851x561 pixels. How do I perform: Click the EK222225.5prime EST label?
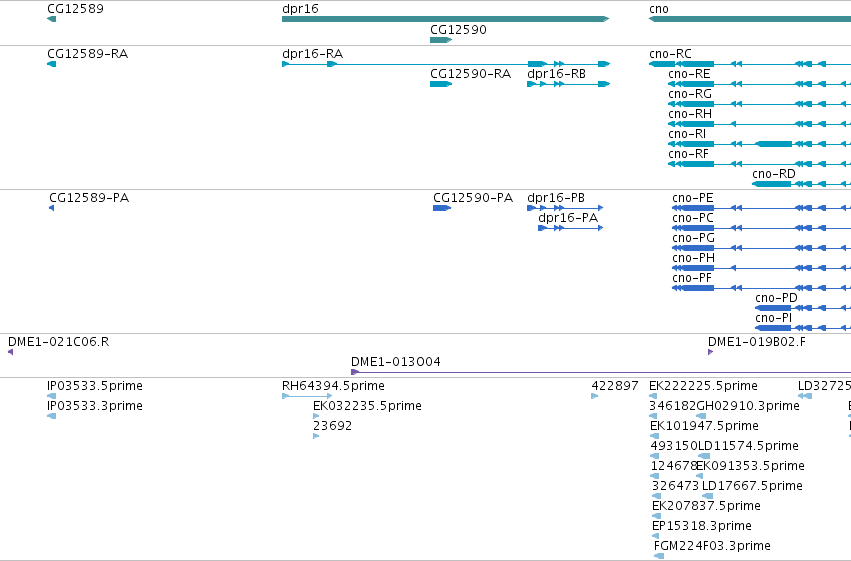pyautogui.click(x=703, y=386)
